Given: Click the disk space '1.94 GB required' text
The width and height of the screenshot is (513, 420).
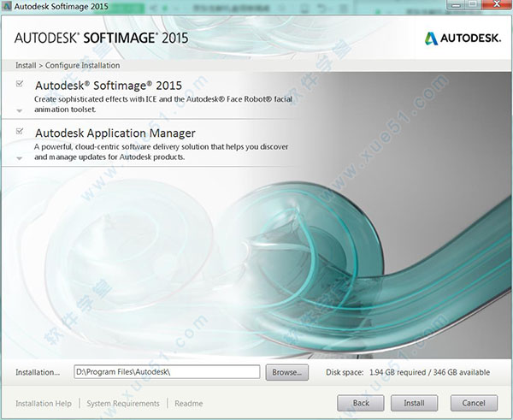Looking at the screenshot, I should tap(398, 373).
